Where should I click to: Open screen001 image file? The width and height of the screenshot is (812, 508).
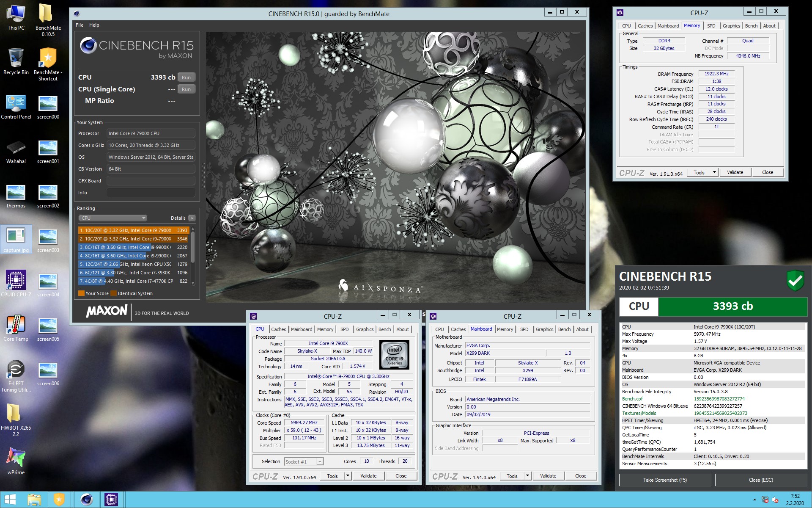(48, 152)
